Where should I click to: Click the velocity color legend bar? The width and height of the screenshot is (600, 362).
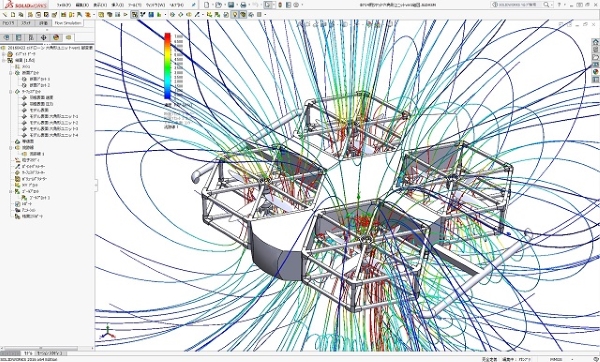168,66
